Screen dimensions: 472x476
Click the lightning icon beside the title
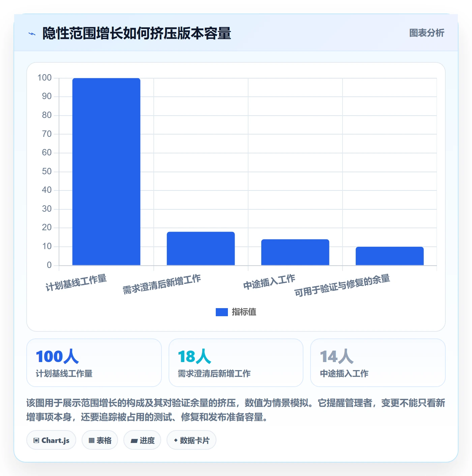[x=32, y=34]
